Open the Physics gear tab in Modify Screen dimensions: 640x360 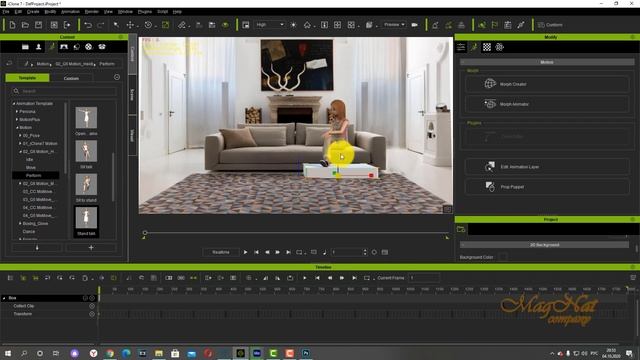pos(500,47)
